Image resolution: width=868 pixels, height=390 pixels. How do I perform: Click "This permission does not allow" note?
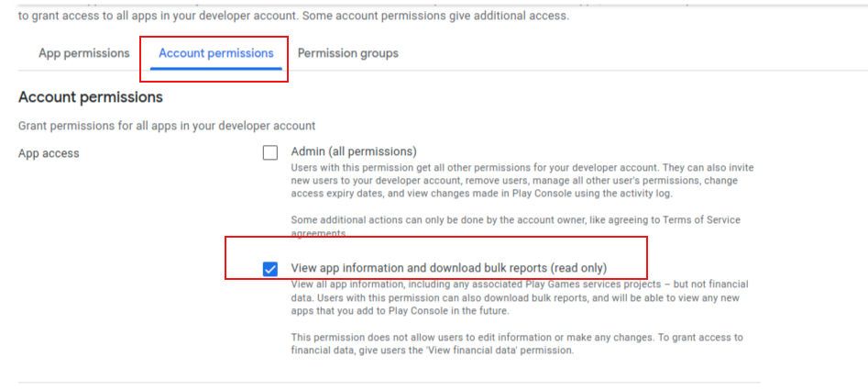click(x=517, y=343)
